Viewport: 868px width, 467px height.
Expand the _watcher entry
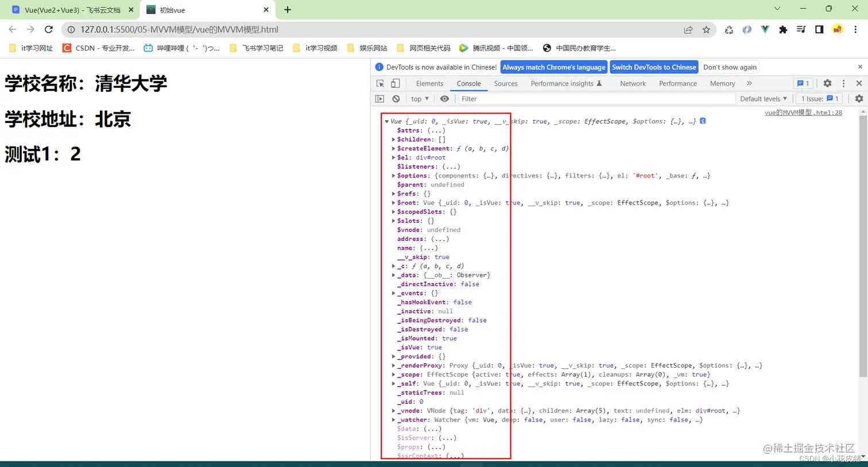pos(393,420)
